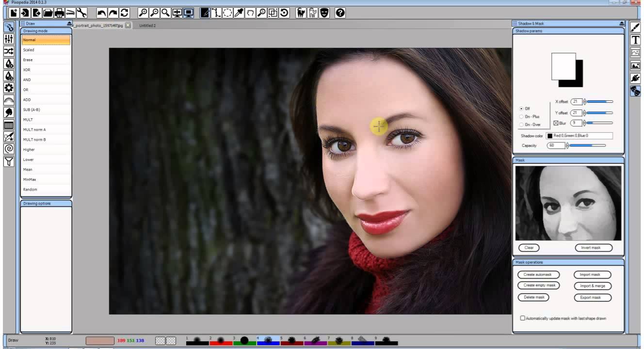
Task: Click the grid table icon in left sidebar
Action: [x=9, y=125]
